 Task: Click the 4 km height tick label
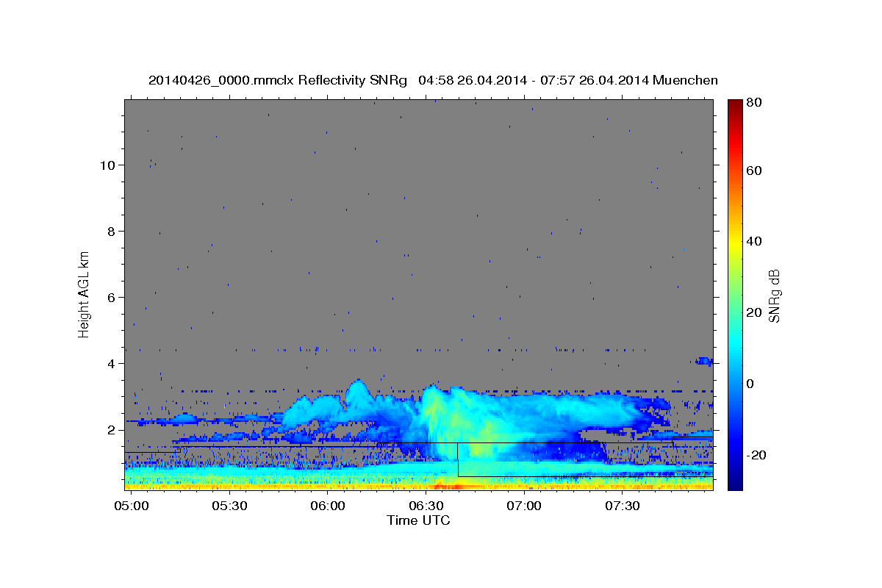point(110,363)
